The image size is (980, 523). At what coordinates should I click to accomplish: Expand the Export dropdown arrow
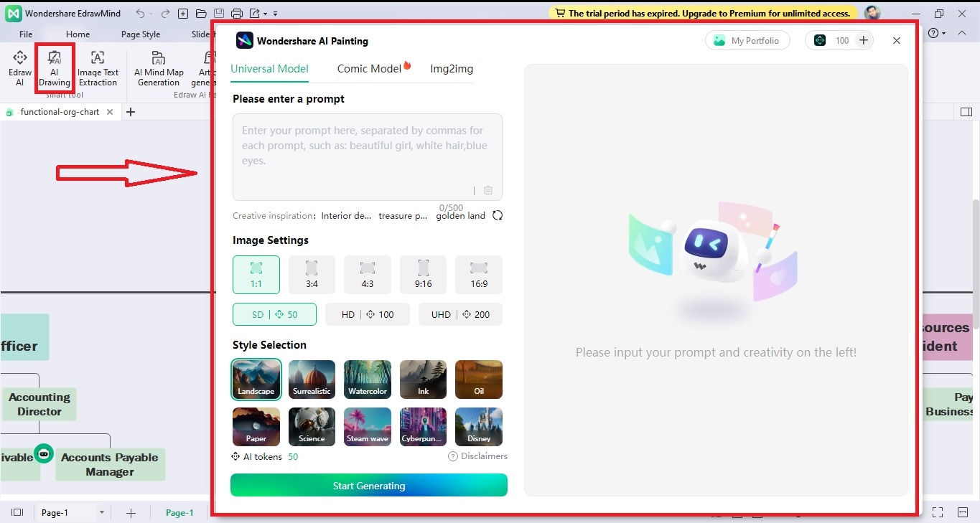[266, 14]
